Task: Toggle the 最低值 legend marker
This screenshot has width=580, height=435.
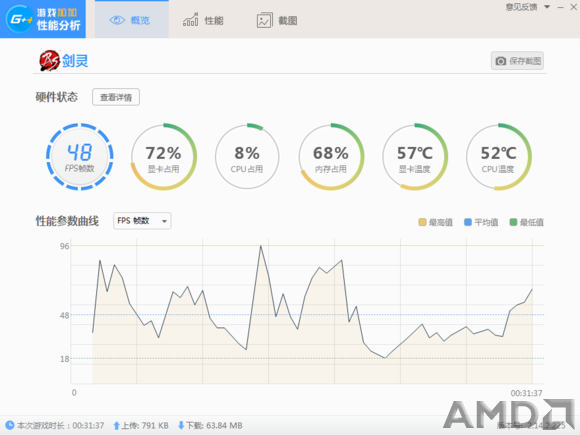Action: pos(513,222)
